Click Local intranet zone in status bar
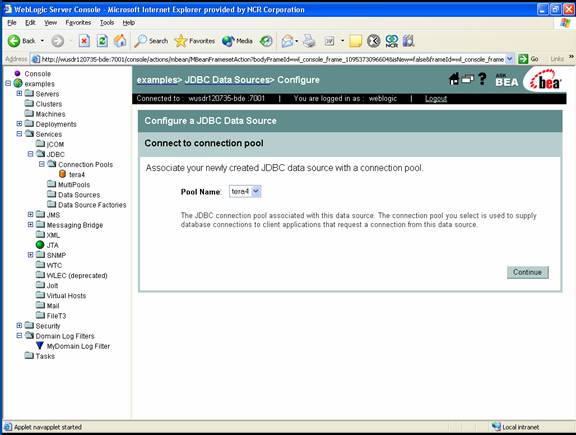576x435 pixels. pos(515,427)
